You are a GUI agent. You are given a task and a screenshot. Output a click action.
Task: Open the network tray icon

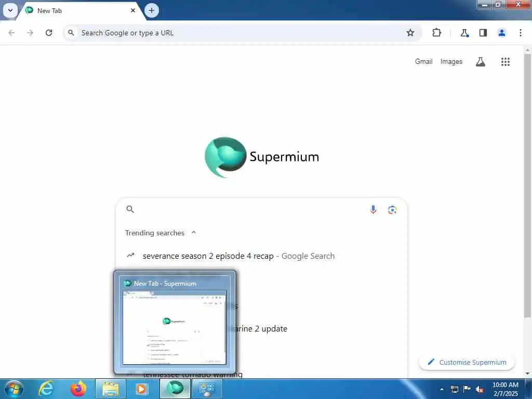tap(454, 389)
